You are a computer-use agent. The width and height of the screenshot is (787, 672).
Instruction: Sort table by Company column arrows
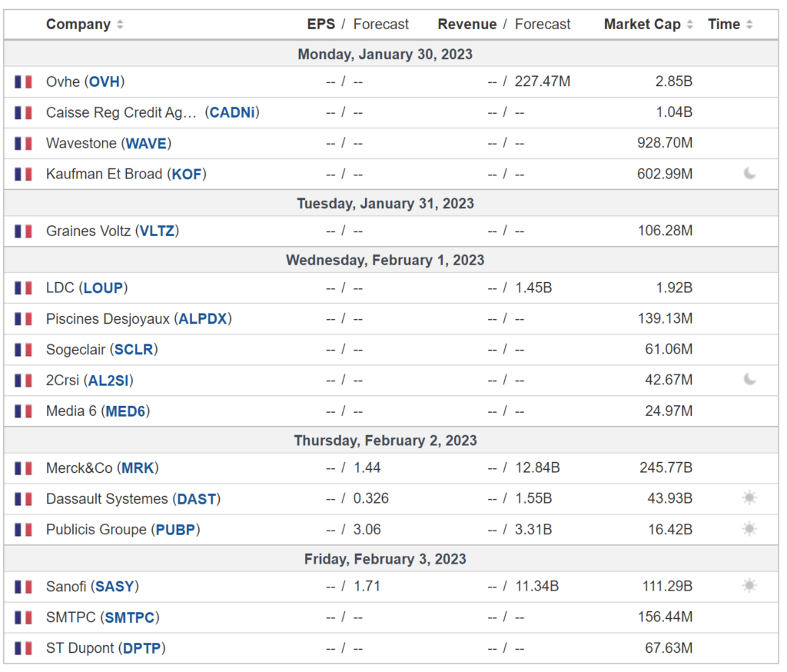tap(120, 24)
